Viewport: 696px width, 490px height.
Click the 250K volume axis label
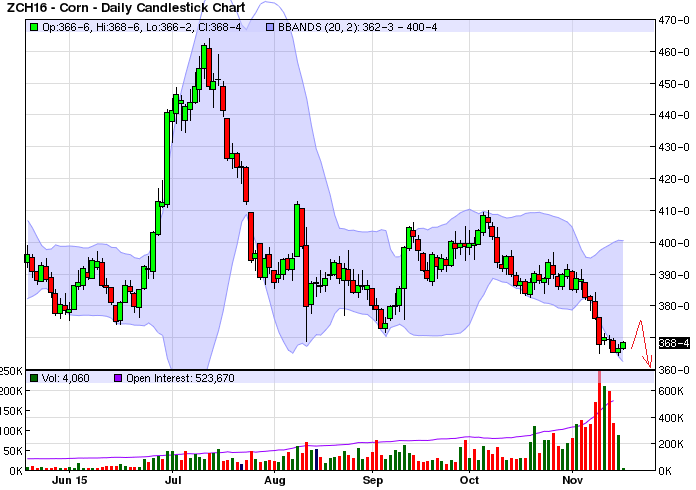coord(13,371)
